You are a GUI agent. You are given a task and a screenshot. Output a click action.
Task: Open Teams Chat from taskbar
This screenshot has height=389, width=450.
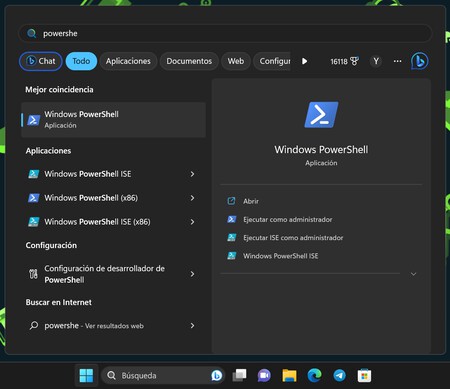tap(264, 376)
